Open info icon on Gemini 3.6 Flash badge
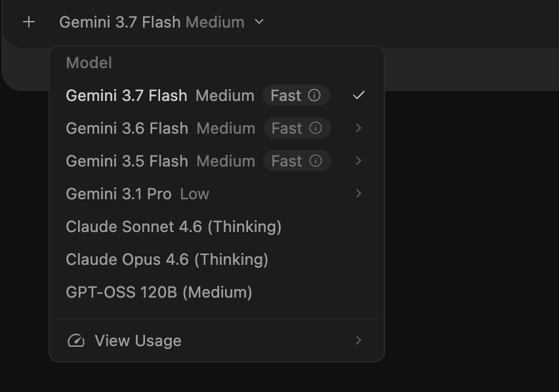This screenshot has height=392, width=559. click(x=315, y=128)
